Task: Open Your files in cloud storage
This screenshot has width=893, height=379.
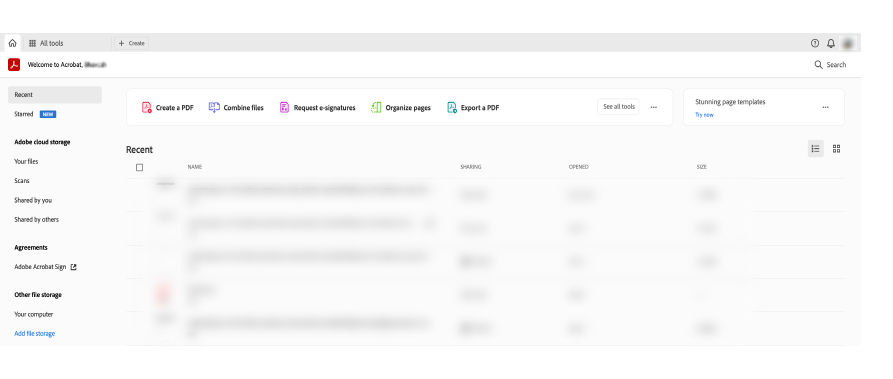Action: pyautogui.click(x=26, y=161)
